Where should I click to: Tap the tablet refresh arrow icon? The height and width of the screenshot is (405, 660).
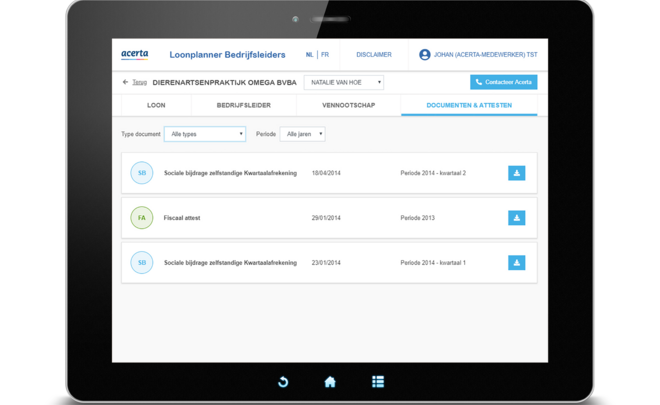coord(283,382)
